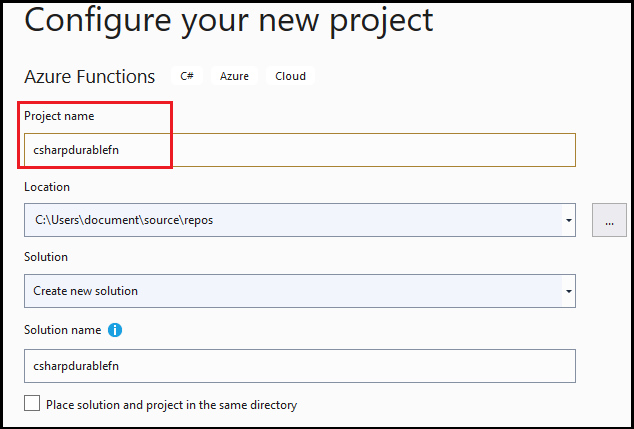The width and height of the screenshot is (634, 429).
Task: Focus the Project name input field
Action: pos(300,150)
